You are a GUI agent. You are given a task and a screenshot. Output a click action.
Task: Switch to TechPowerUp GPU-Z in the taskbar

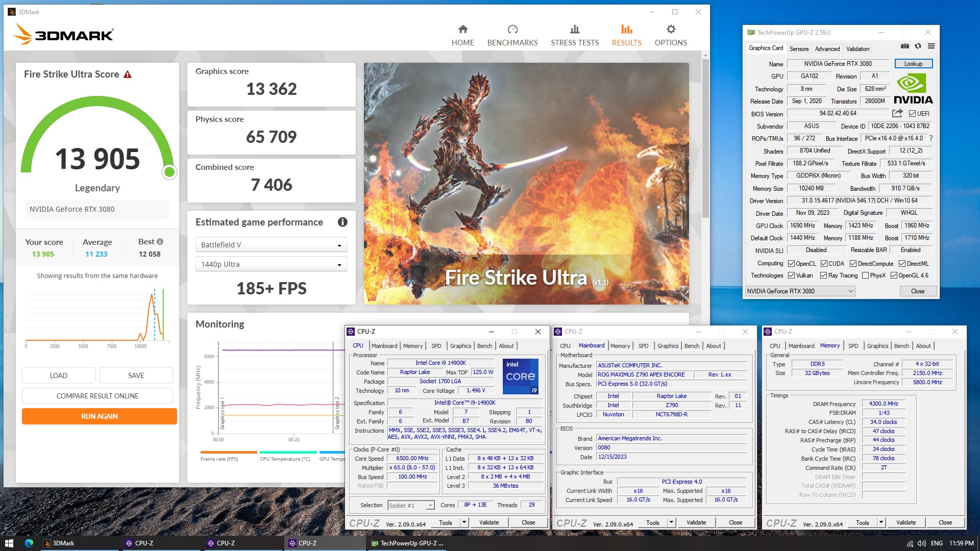pos(407,543)
